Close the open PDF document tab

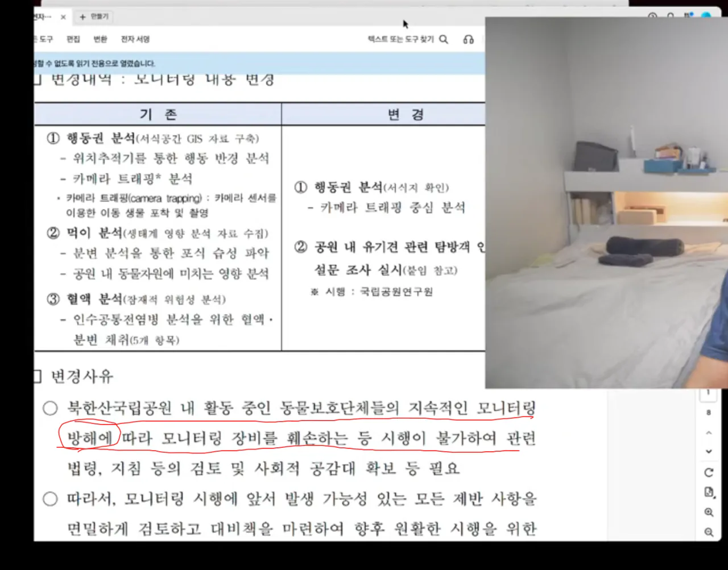pyautogui.click(x=63, y=17)
